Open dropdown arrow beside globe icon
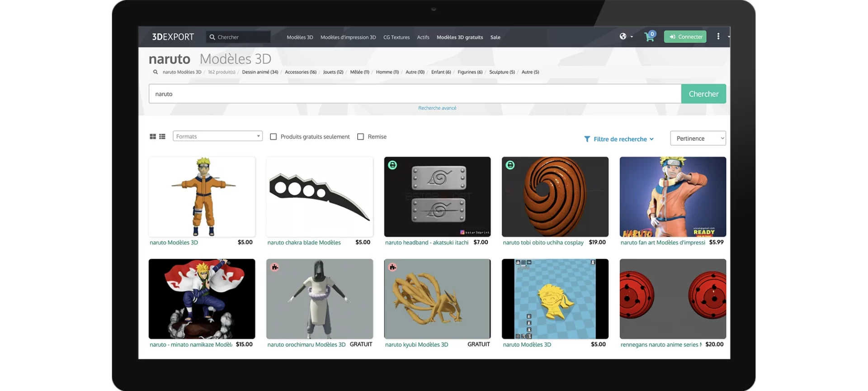This screenshot has width=868, height=391. pos(632,37)
